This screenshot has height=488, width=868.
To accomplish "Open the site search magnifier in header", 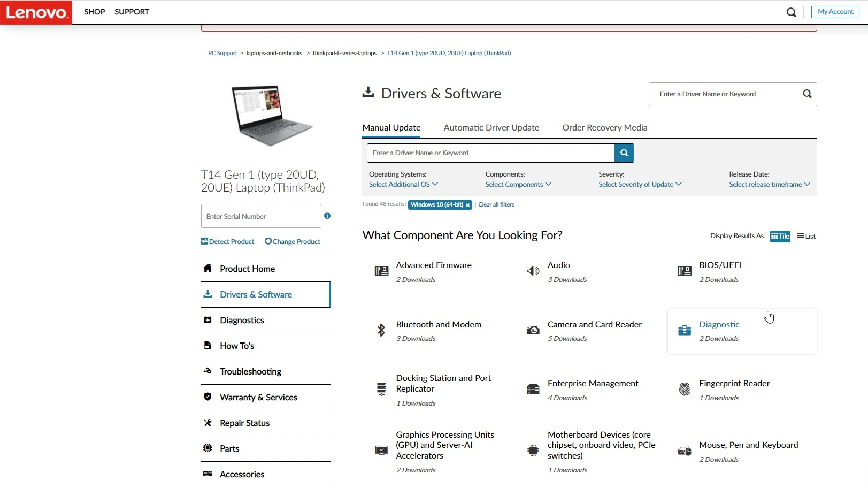I will coord(792,12).
